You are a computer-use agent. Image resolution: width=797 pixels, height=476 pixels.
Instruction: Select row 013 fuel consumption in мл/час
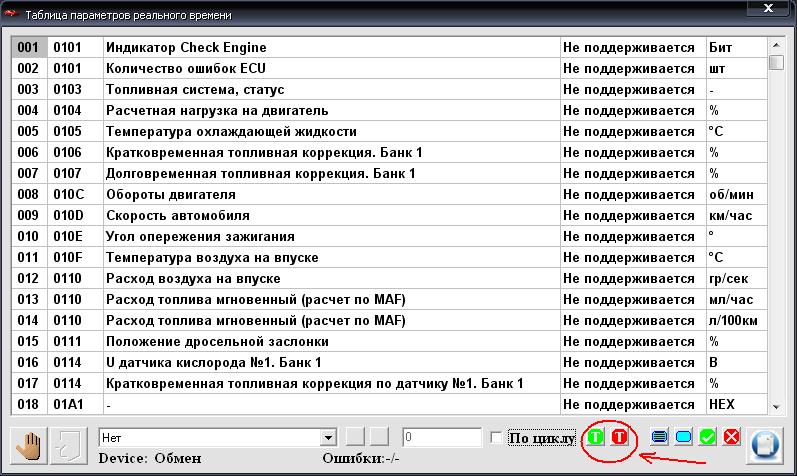(x=389, y=299)
